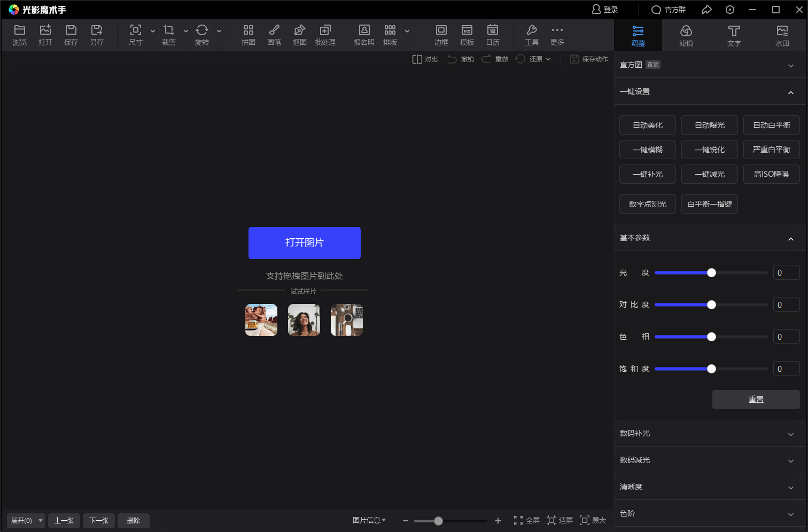This screenshot has width=808, height=532.
Task: Switch to the 水印 watermark tab
Action: [782, 36]
